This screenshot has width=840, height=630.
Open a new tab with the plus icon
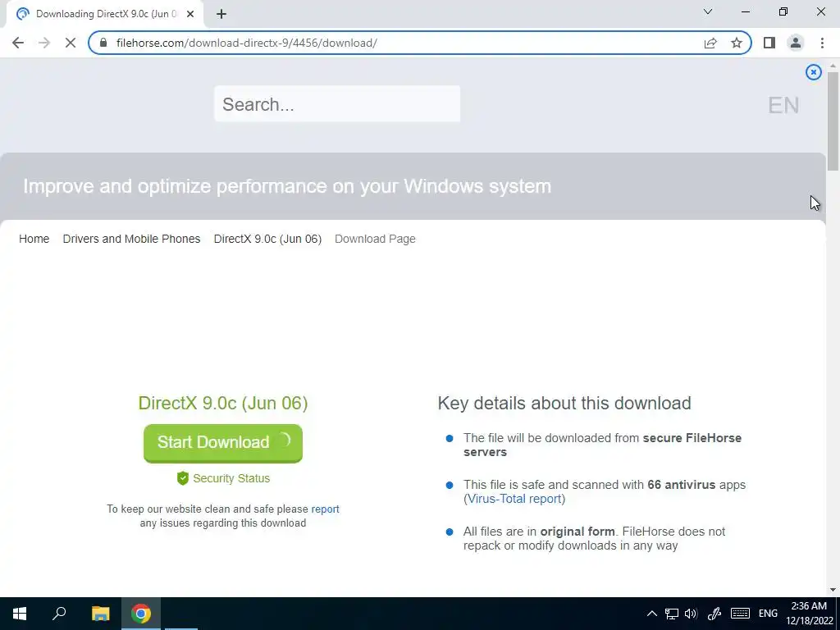pyautogui.click(x=221, y=14)
